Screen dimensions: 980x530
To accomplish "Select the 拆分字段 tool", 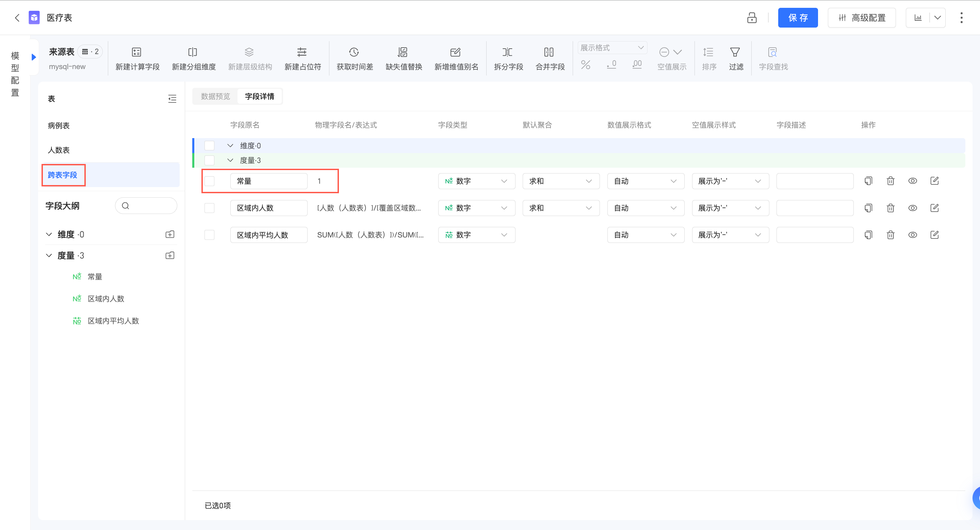I will [507, 52].
